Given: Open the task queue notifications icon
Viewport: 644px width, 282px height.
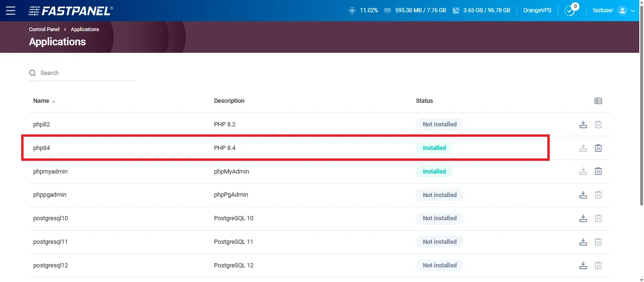Looking at the screenshot, I should [x=570, y=10].
